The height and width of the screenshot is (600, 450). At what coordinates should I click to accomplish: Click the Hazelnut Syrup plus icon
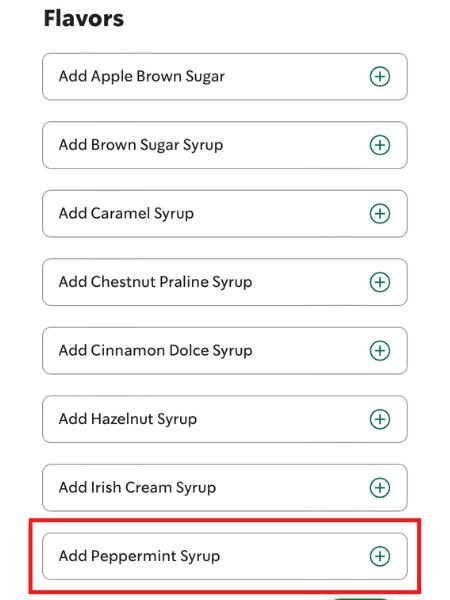[x=380, y=419]
